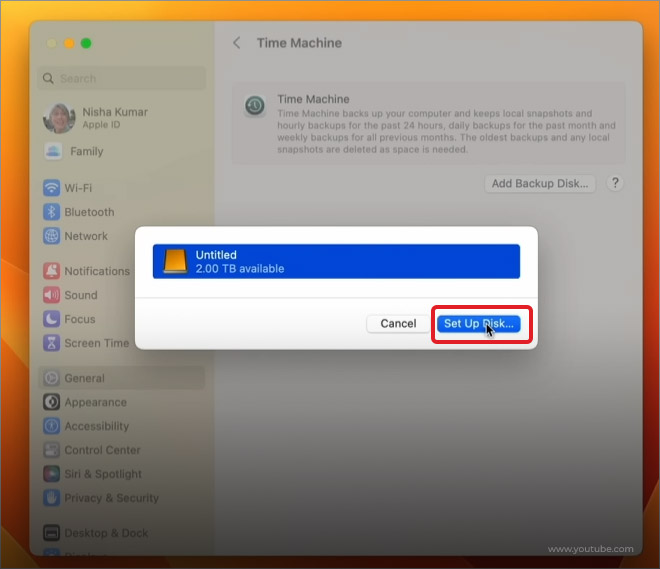Open Family settings label
660x569 pixels.
pos(87,151)
